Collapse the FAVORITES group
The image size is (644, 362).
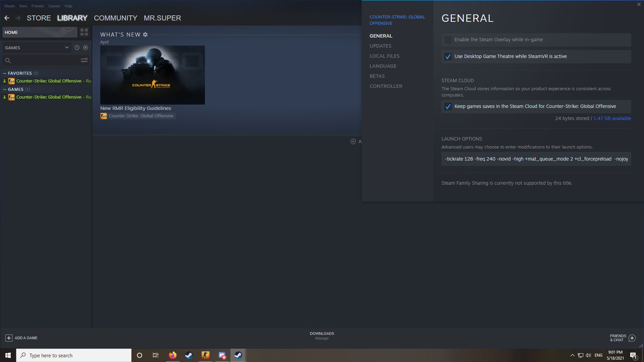4,73
